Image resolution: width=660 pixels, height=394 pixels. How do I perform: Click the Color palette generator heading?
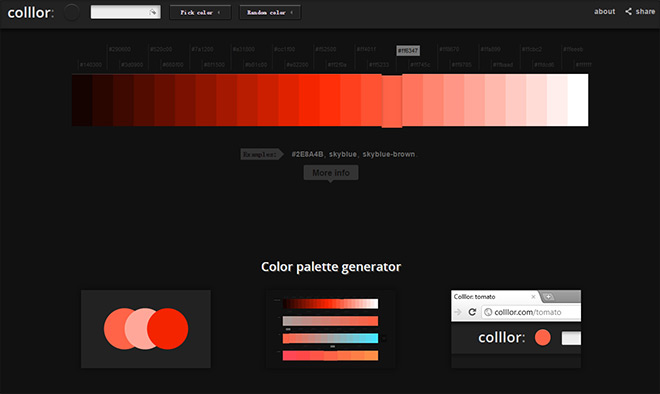click(x=331, y=266)
